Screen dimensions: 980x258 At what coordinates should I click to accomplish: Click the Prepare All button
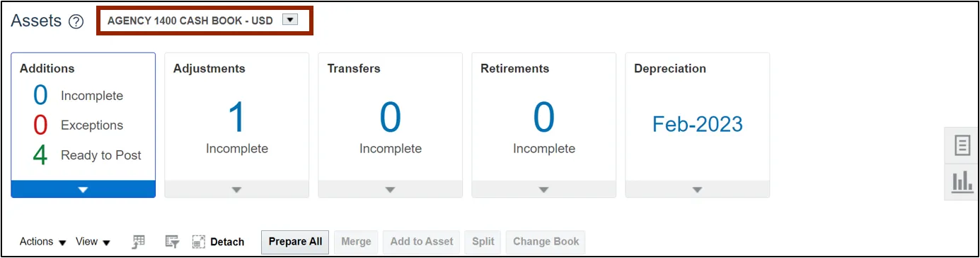click(x=296, y=242)
